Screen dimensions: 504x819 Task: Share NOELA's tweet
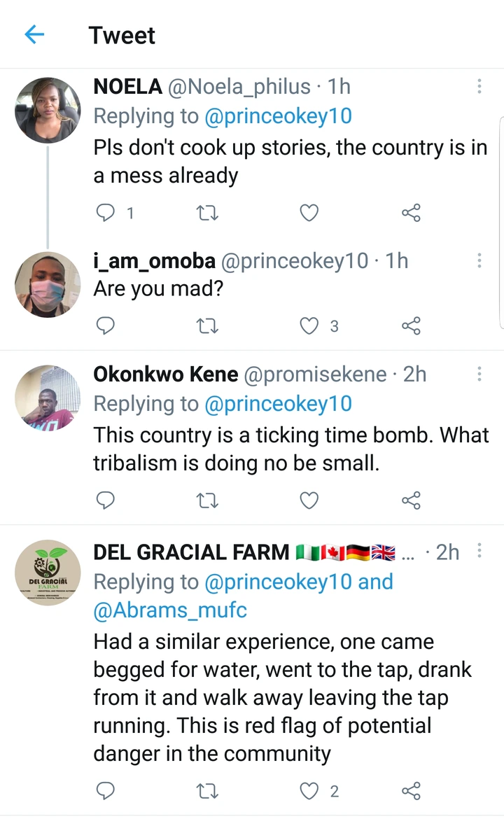click(x=411, y=213)
